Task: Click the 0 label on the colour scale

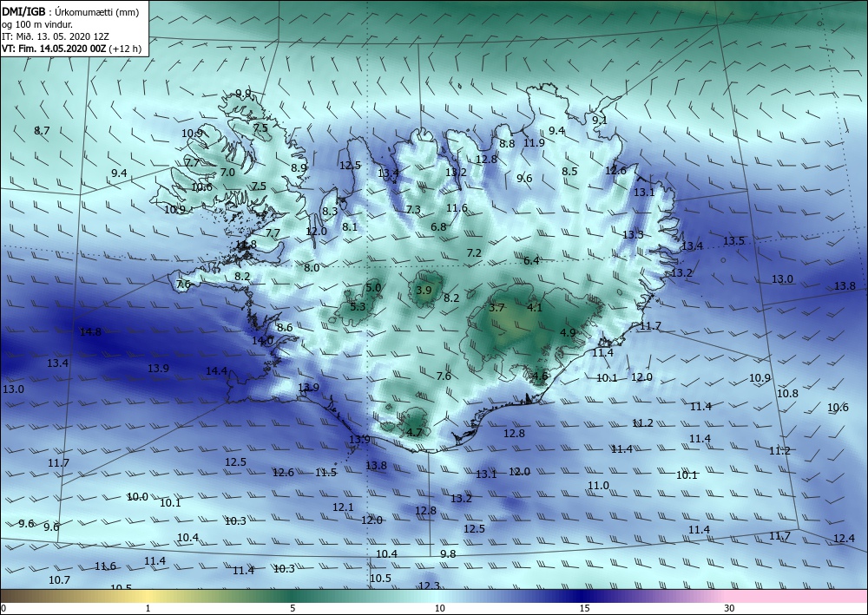Action: coord(3,608)
